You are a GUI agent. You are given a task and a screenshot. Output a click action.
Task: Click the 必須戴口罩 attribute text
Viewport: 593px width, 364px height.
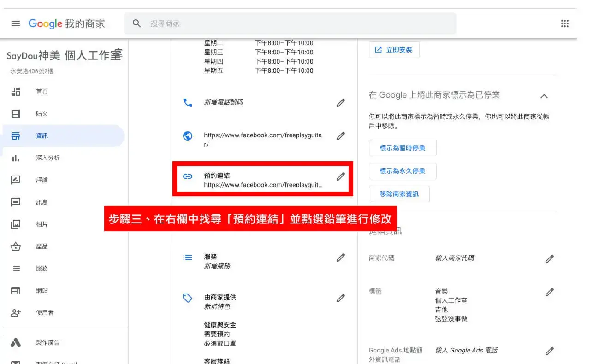pos(220,343)
